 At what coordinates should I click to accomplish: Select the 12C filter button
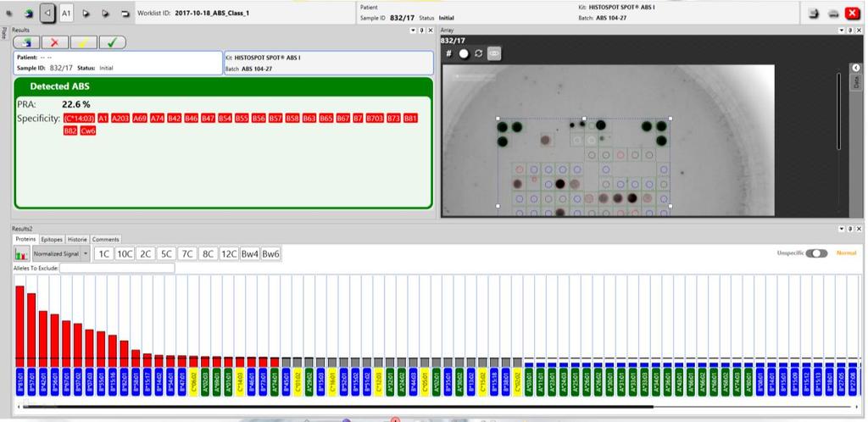[x=229, y=254]
